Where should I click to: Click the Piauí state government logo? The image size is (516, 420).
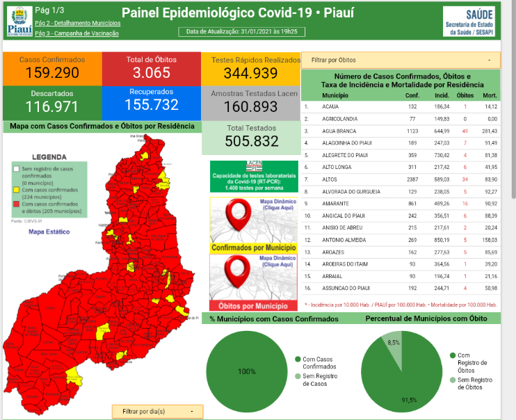[x=18, y=21]
